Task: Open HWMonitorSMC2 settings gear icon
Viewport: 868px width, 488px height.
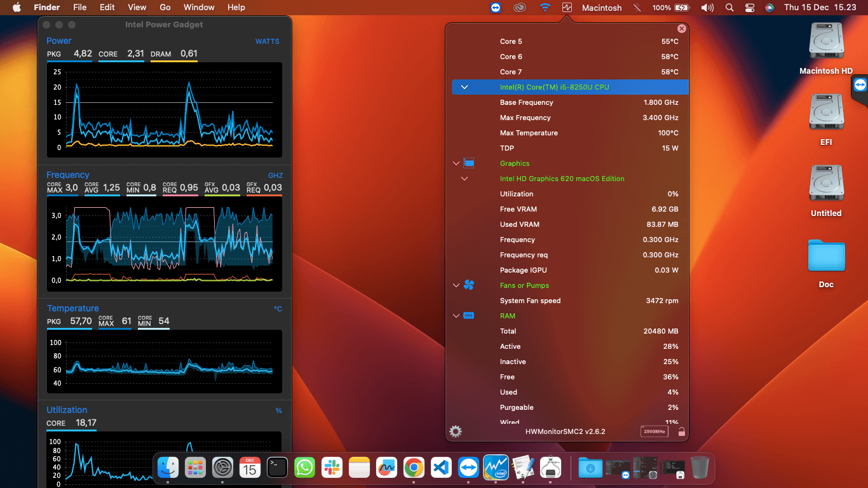Action: click(x=456, y=431)
